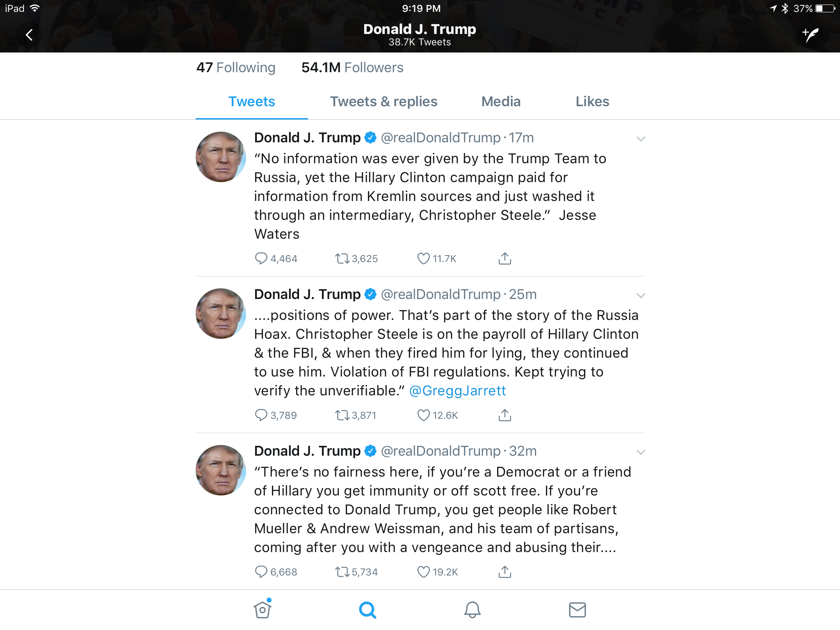Tap profile avatar on the 25m tweet
Screen dimensions: 840x630
click(221, 313)
